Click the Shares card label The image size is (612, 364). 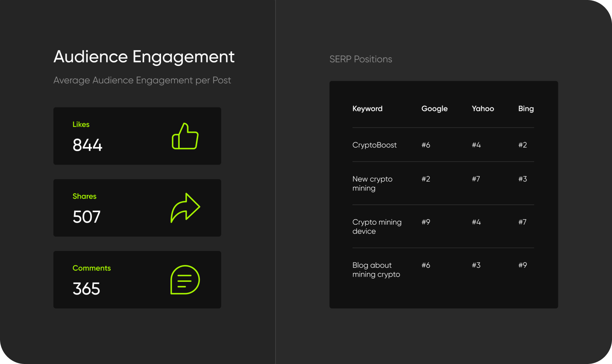[84, 196]
